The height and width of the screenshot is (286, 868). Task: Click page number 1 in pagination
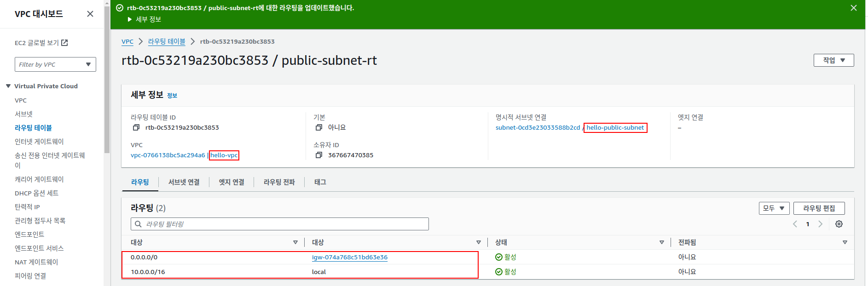pyautogui.click(x=808, y=224)
